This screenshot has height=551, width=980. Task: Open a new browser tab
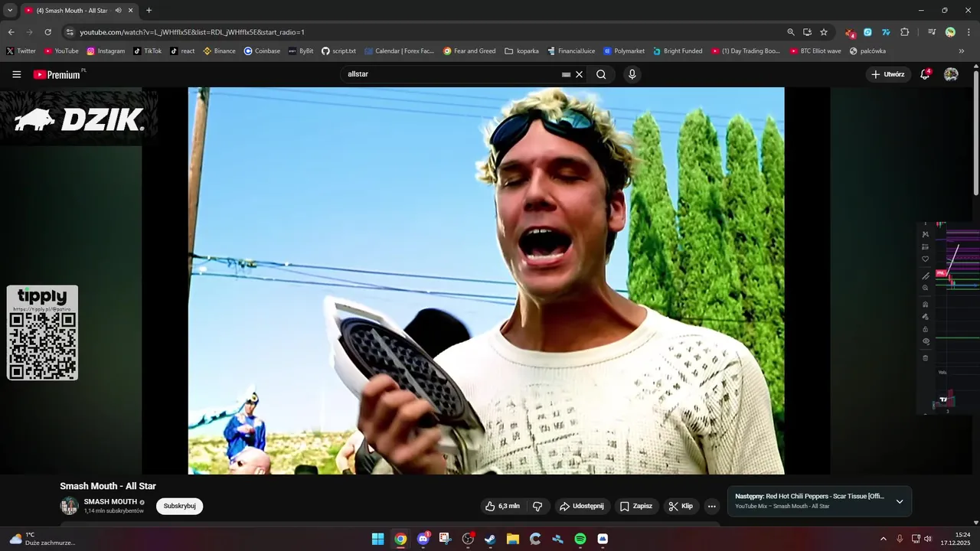tap(149, 11)
